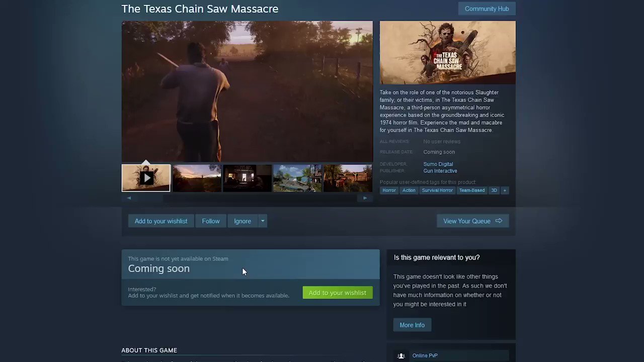Select the Team-Based tag
Screen dimensions: 644x362
(472, 191)
